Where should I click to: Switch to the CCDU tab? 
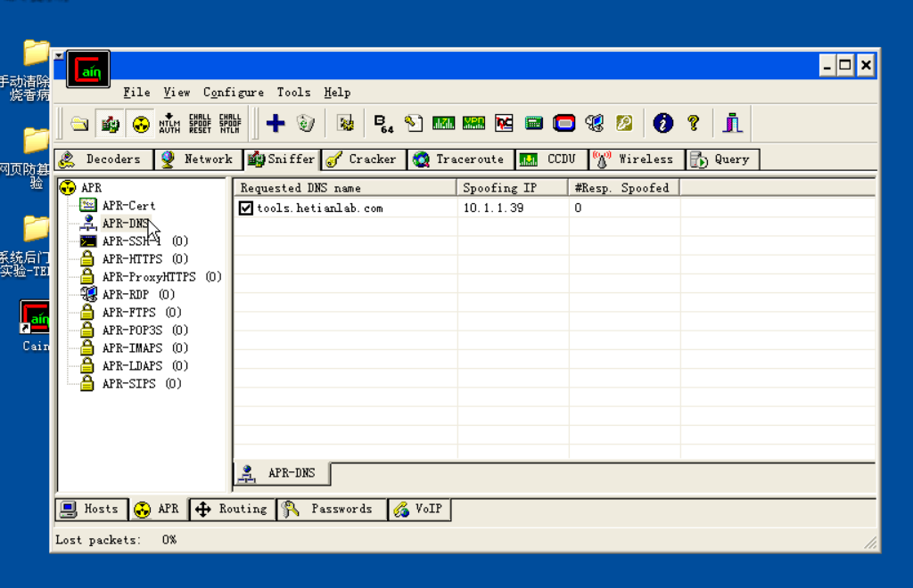point(551,159)
